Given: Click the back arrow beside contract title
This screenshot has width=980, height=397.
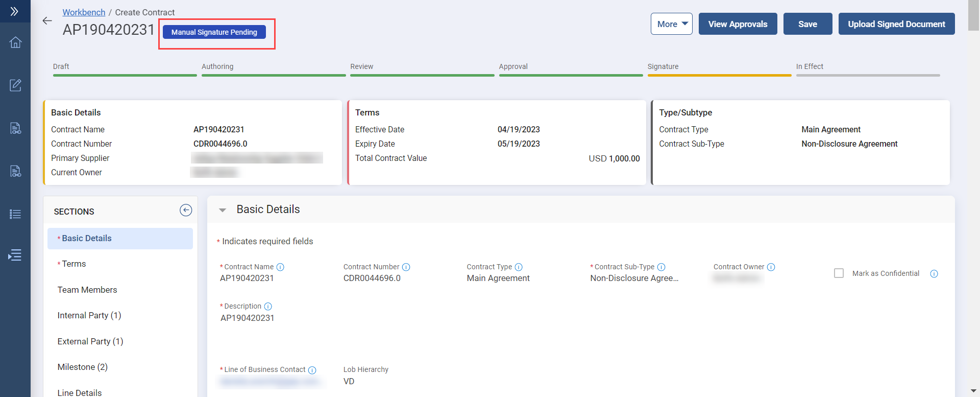Looking at the screenshot, I should (x=47, y=21).
